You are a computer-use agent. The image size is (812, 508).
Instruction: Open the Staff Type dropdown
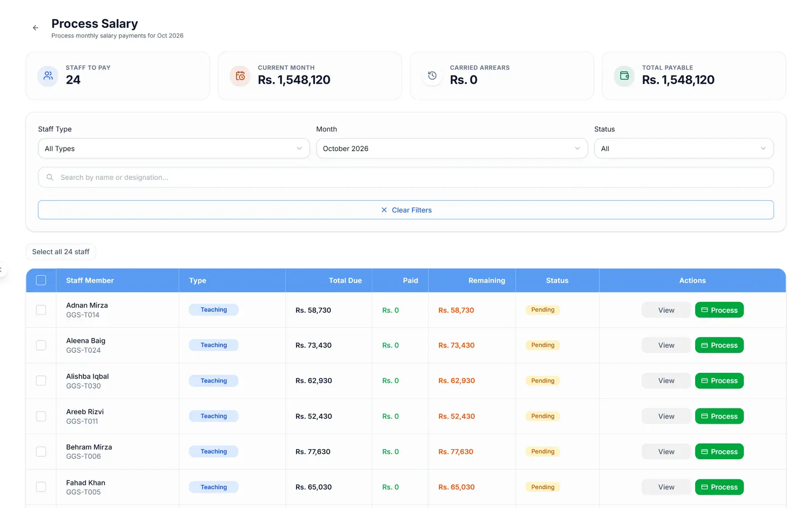[174, 148]
